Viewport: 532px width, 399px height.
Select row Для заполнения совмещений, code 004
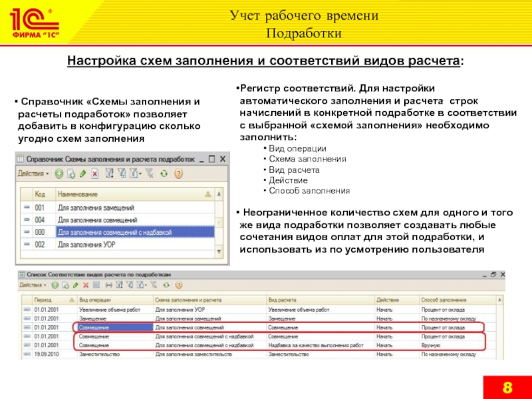(118, 220)
